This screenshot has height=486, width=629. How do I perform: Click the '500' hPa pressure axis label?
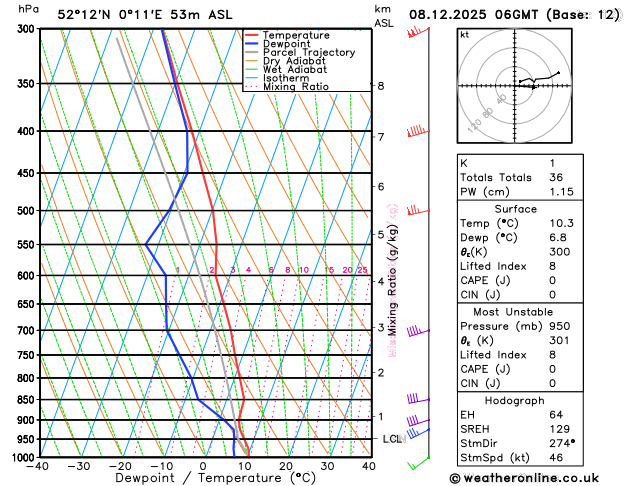[x=28, y=211]
